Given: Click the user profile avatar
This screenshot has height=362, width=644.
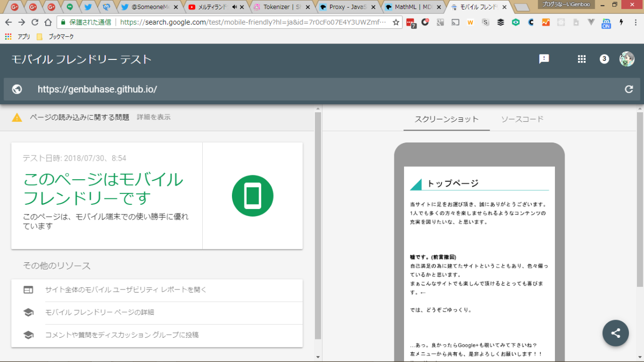Looking at the screenshot, I should point(626,59).
